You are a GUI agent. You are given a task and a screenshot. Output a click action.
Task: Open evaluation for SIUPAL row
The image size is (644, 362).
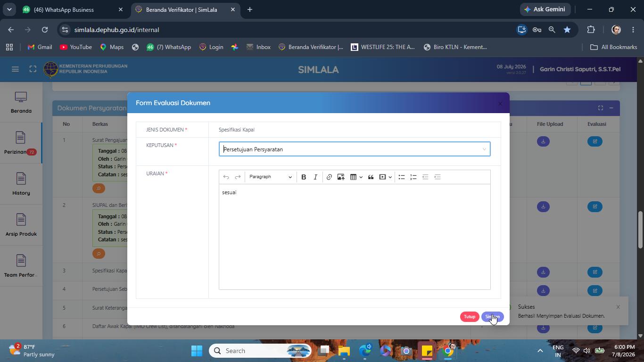(x=595, y=206)
